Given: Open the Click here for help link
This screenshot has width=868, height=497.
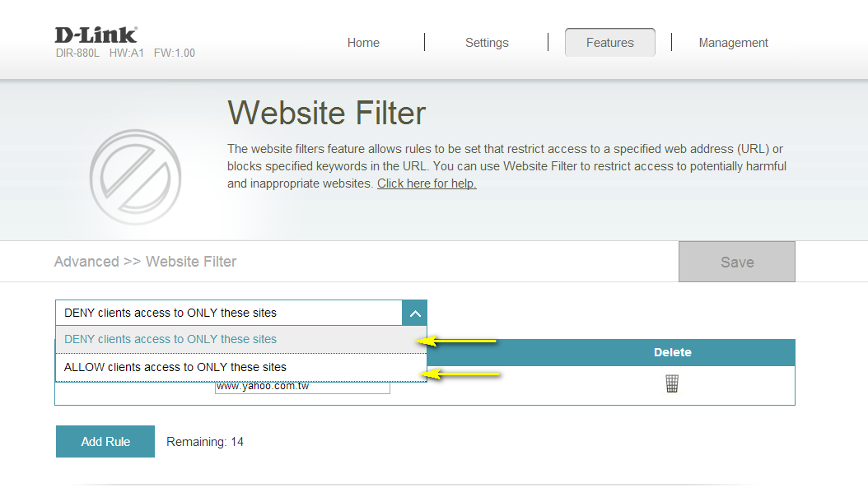Looking at the screenshot, I should point(427,183).
